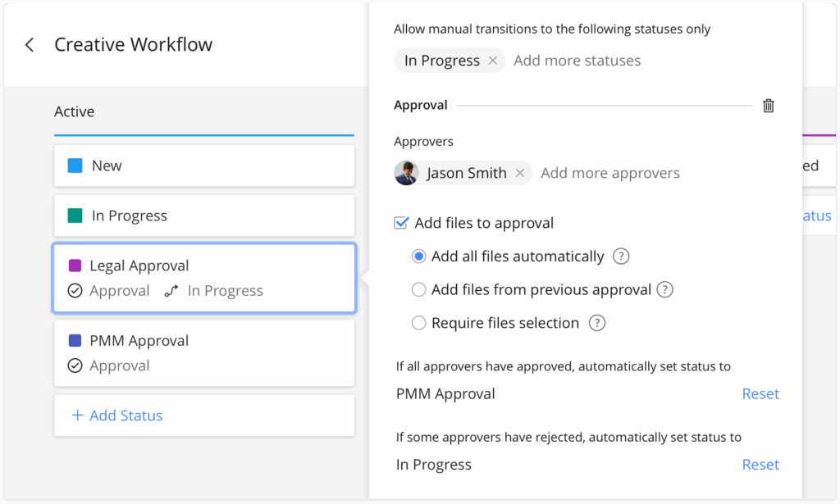Open help for Add all files automatically
This screenshot has width=840, height=504.
(x=621, y=257)
